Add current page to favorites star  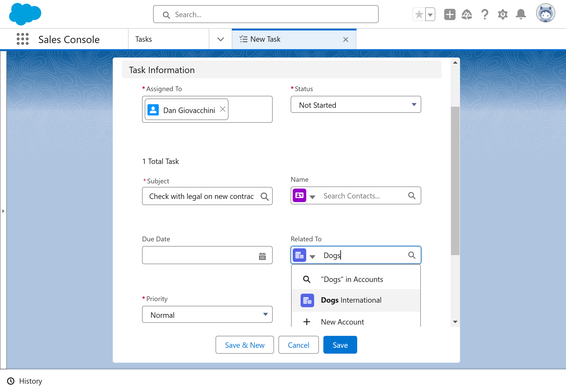[x=419, y=14]
